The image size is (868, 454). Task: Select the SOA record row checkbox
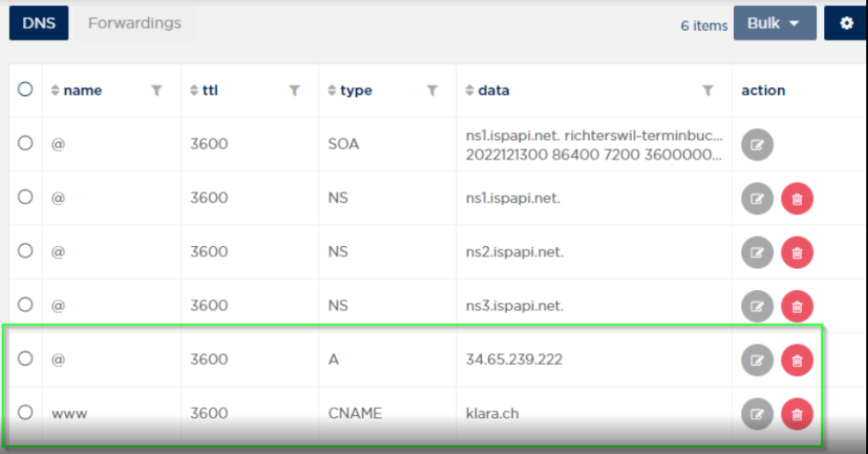25,143
